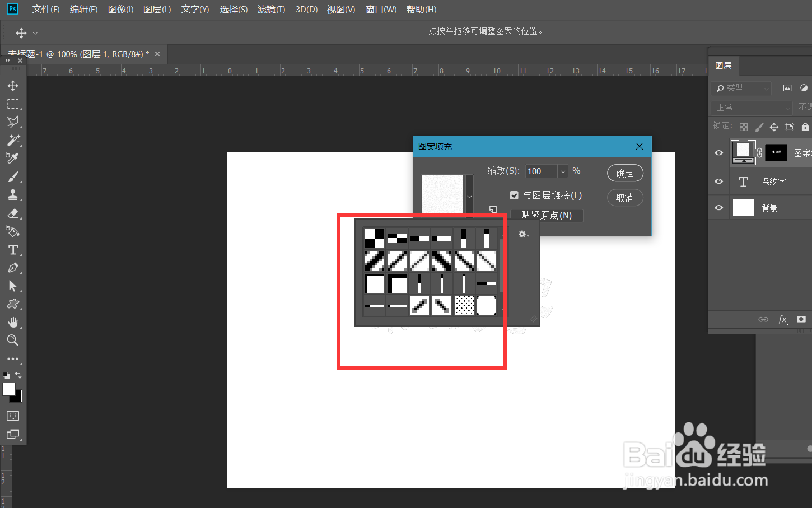Choose the dotted pattern swatch
The height and width of the screenshot is (508, 812).
click(464, 306)
